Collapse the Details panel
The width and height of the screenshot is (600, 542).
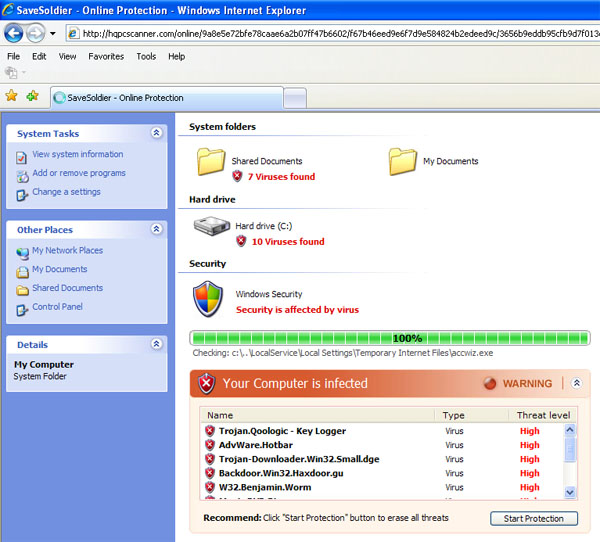click(x=157, y=344)
